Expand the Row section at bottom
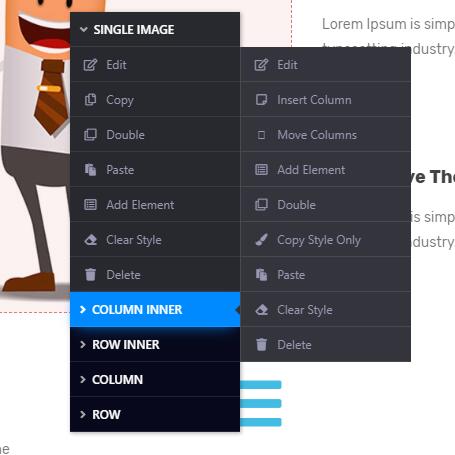The height and width of the screenshot is (455, 455). pyautogui.click(x=155, y=415)
